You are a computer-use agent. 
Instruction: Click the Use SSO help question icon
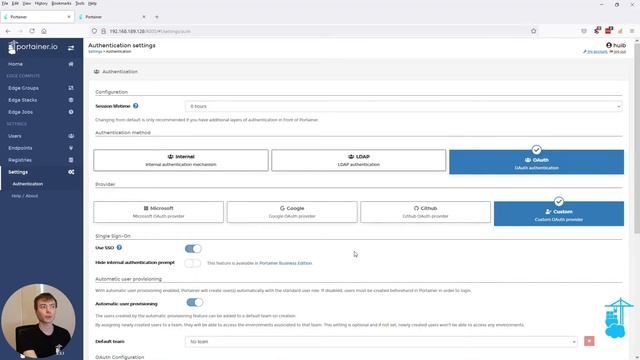pyautogui.click(x=119, y=247)
